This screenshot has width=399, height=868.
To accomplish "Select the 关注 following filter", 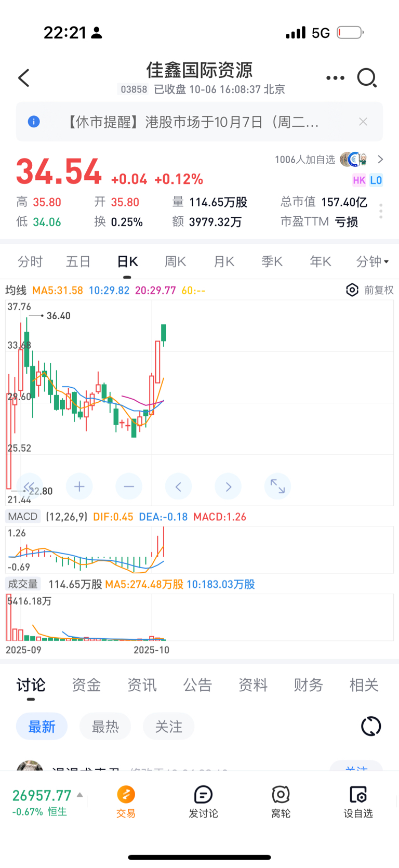I will tap(168, 727).
